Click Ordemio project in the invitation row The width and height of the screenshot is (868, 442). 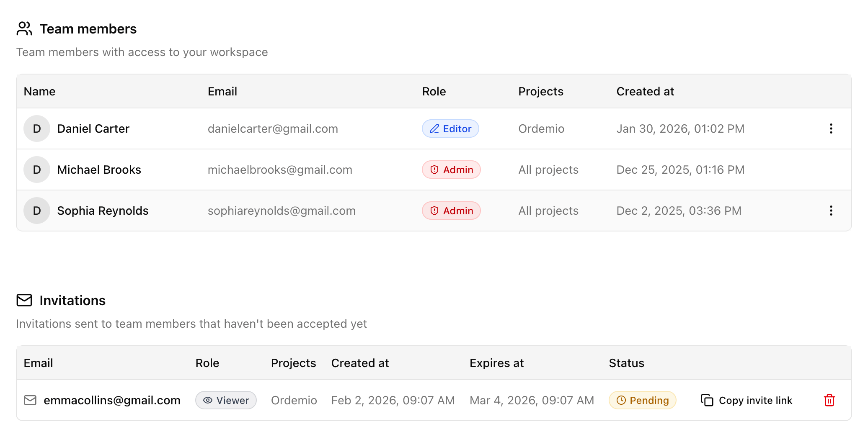tap(294, 400)
